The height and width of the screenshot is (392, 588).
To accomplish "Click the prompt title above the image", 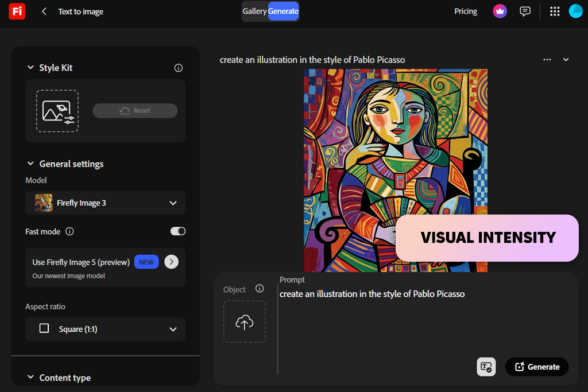I will pos(312,60).
